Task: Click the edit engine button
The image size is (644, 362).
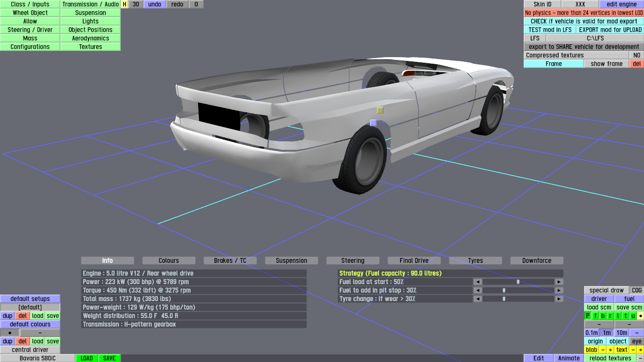Action: click(622, 4)
